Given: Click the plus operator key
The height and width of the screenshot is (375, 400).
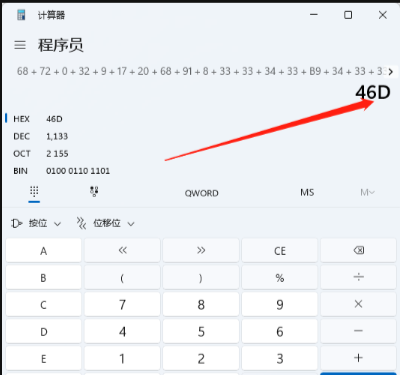Looking at the screenshot, I should pos(358,358).
